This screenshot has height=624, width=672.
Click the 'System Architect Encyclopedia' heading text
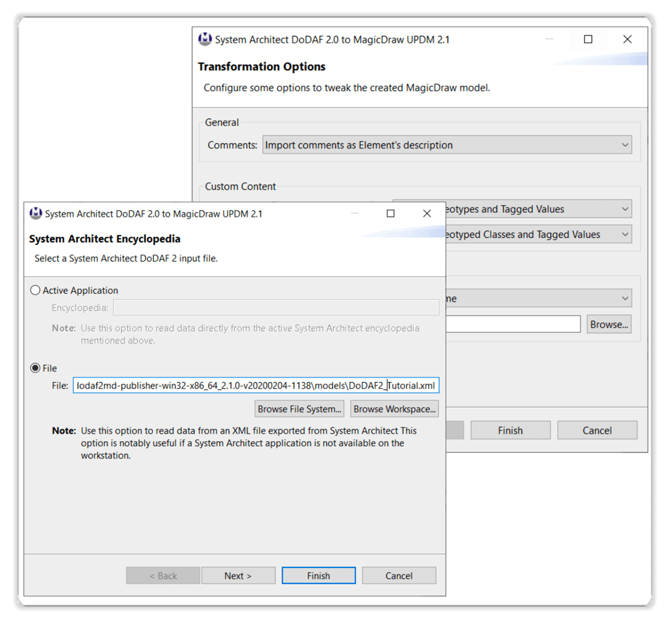105,239
